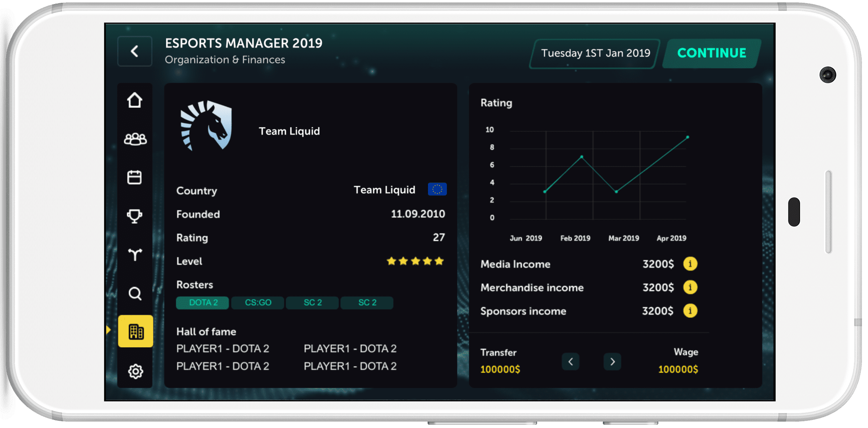Click the Wage 100000$ value

[678, 369]
